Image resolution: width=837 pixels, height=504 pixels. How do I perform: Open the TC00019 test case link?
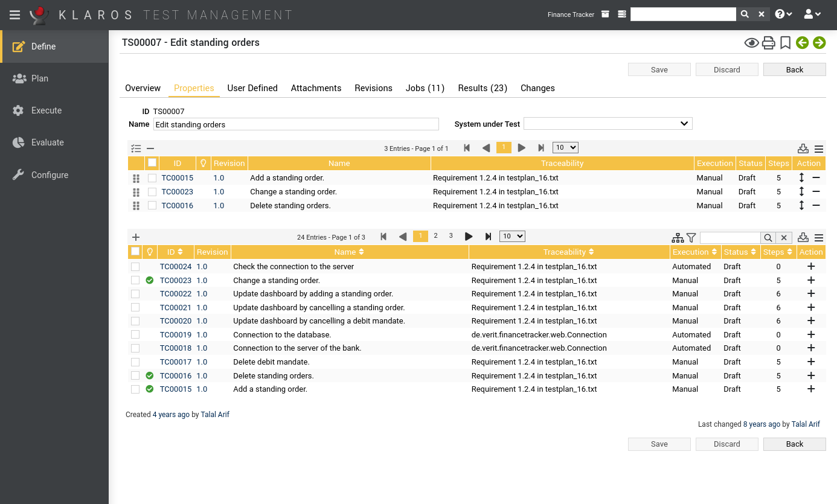[175, 335]
